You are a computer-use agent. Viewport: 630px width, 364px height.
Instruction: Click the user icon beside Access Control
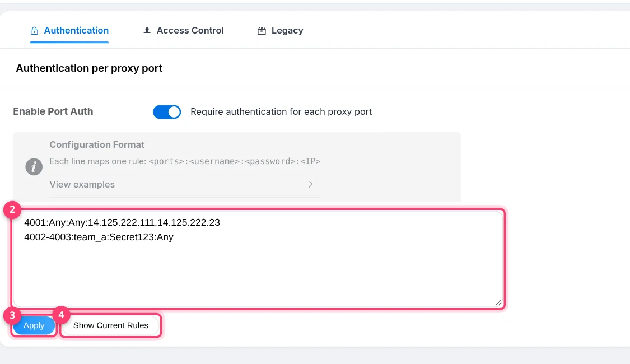[x=147, y=31]
